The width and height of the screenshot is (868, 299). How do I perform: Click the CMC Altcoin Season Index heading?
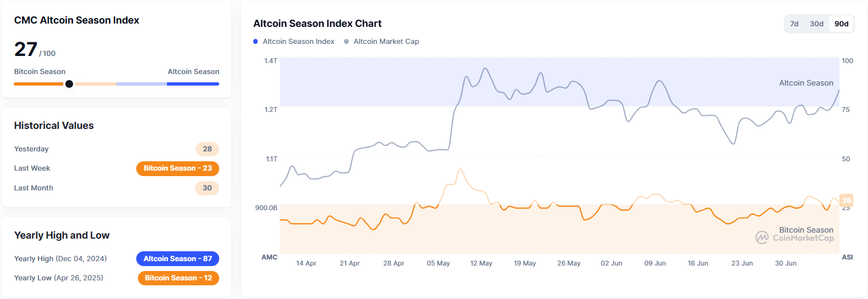tap(76, 20)
